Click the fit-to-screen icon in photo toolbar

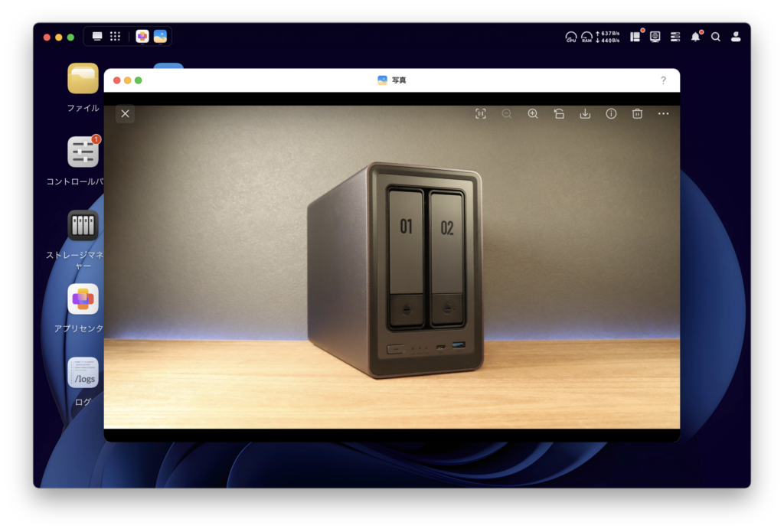pos(481,114)
